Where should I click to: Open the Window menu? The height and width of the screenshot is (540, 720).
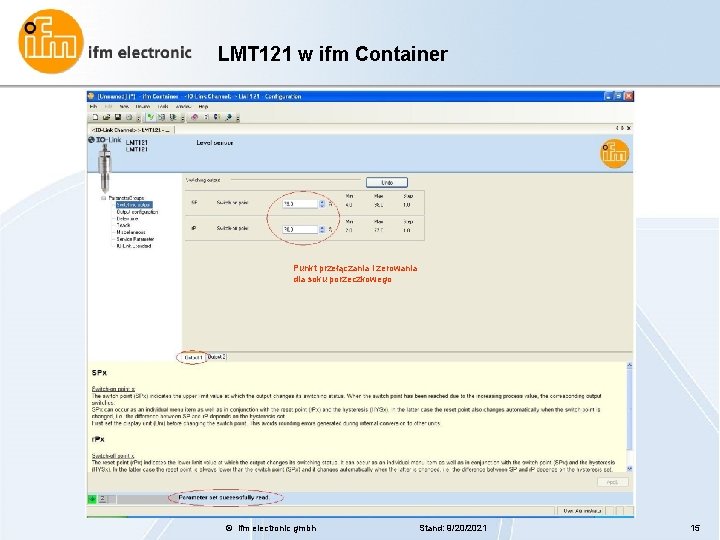click(183, 107)
